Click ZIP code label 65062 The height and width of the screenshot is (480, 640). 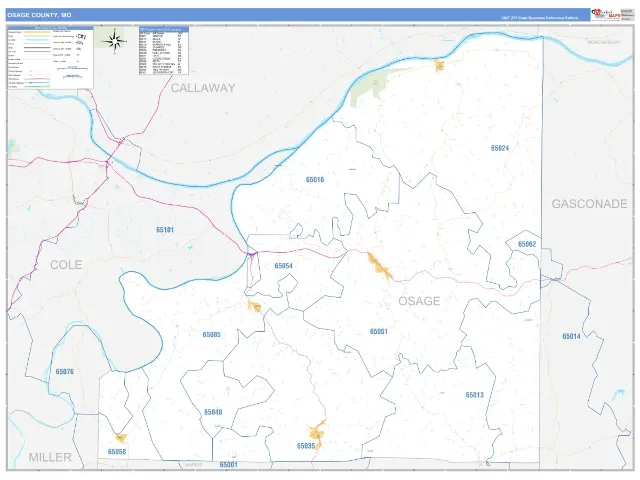pyautogui.click(x=527, y=244)
